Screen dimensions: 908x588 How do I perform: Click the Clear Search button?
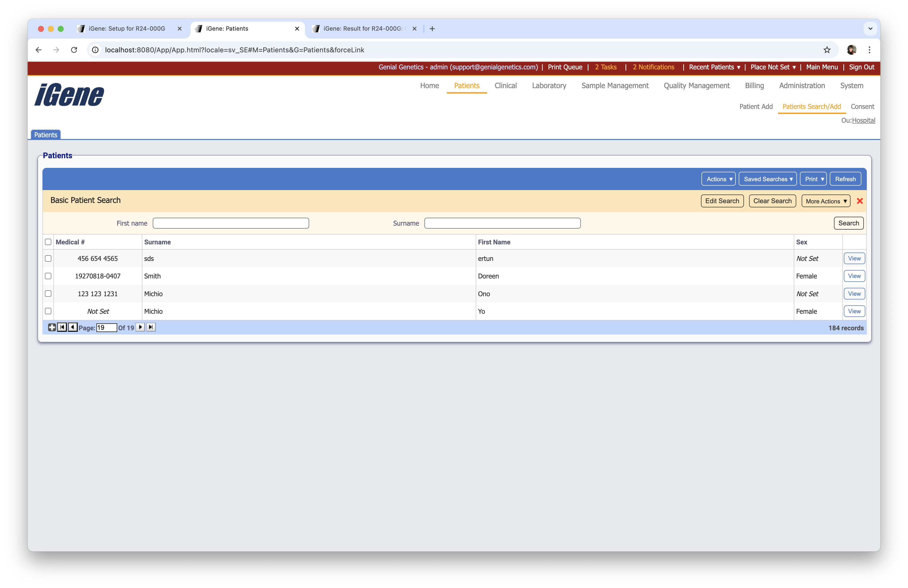[772, 201]
